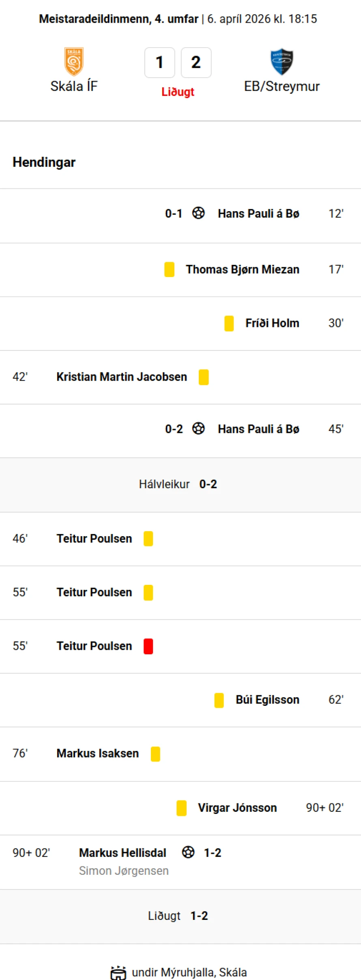Screen dimensions: 361x980
Task: Click the goal ball icon at 12'
Action: (198, 213)
